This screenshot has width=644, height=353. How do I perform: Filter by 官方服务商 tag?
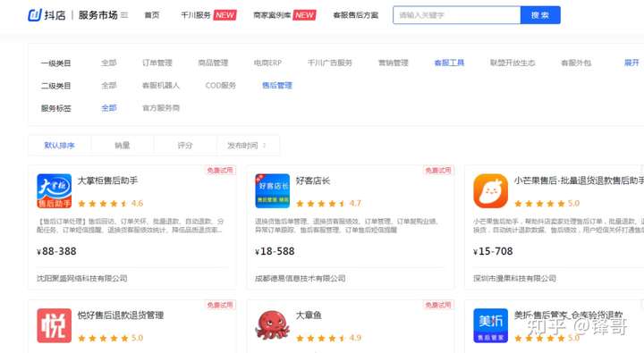click(x=161, y=108)
